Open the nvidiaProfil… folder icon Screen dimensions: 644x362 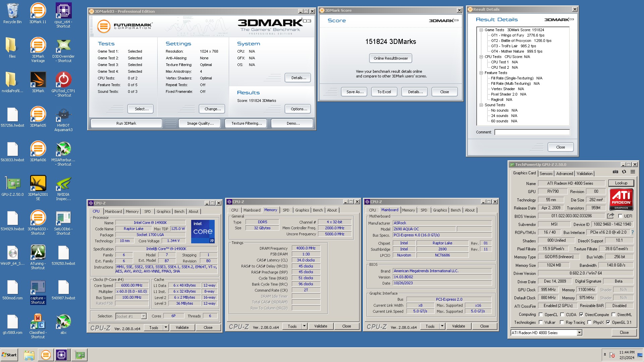pyautogui.click(x=12, y=82)
